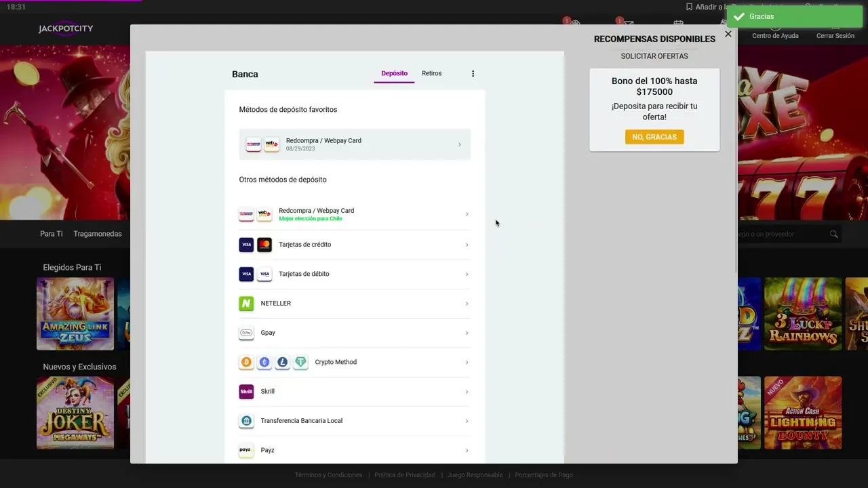Expand the Tarjetas de débito chevron
Viewport: 868px width, 488px height.
pyautogui.click(x=467, y=274)
